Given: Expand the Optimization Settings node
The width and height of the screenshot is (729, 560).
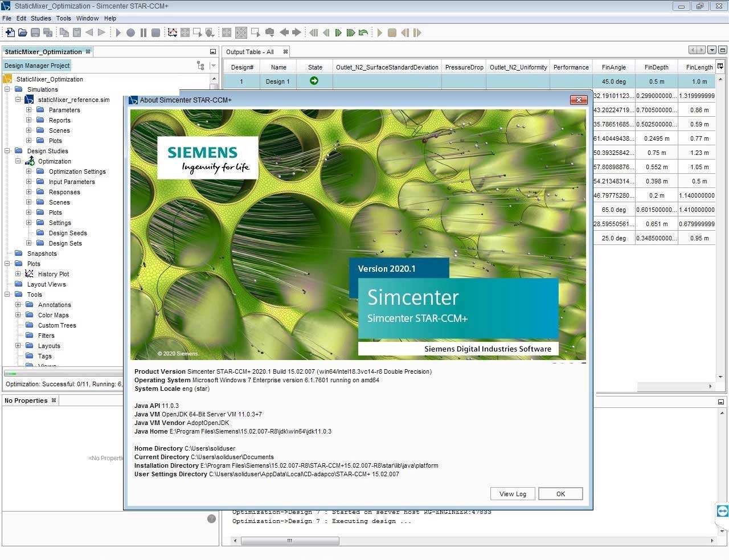Looking at the screenshot, I should click(28, 171).
